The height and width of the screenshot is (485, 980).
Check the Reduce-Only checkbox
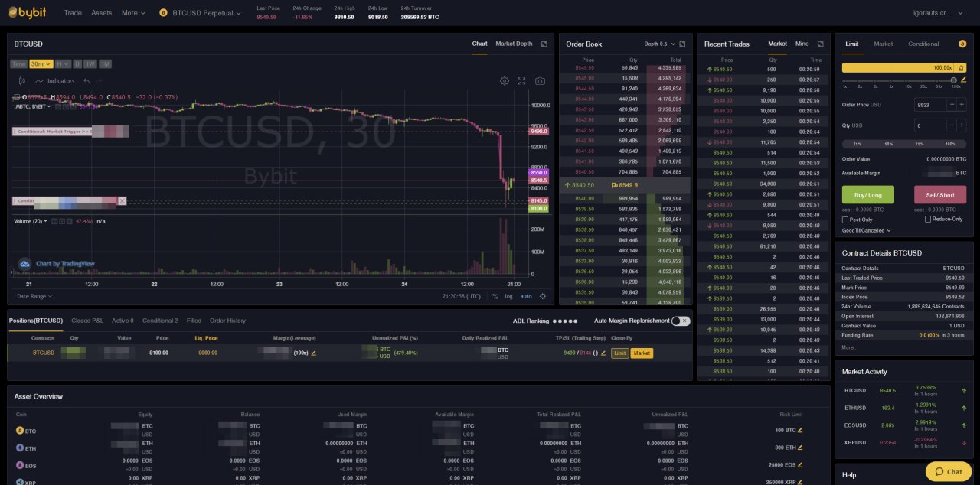click(928, 220)
